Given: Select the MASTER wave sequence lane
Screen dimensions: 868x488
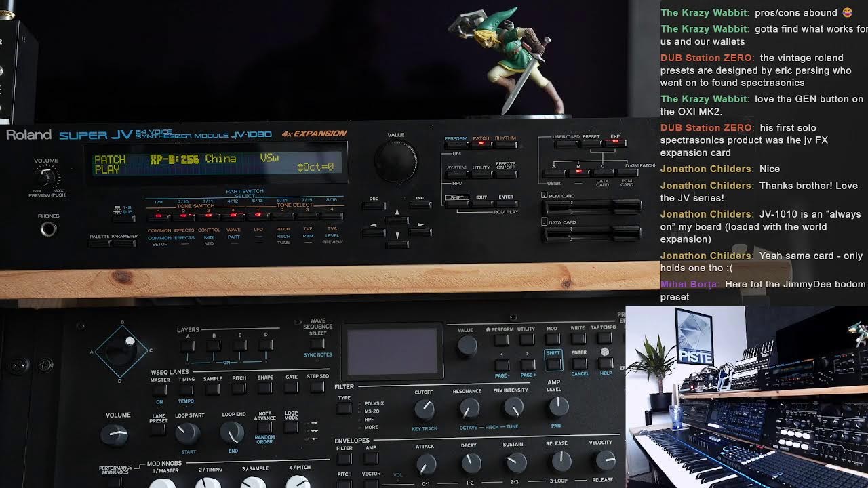Looking at the screenshot, I should [160, 389].
